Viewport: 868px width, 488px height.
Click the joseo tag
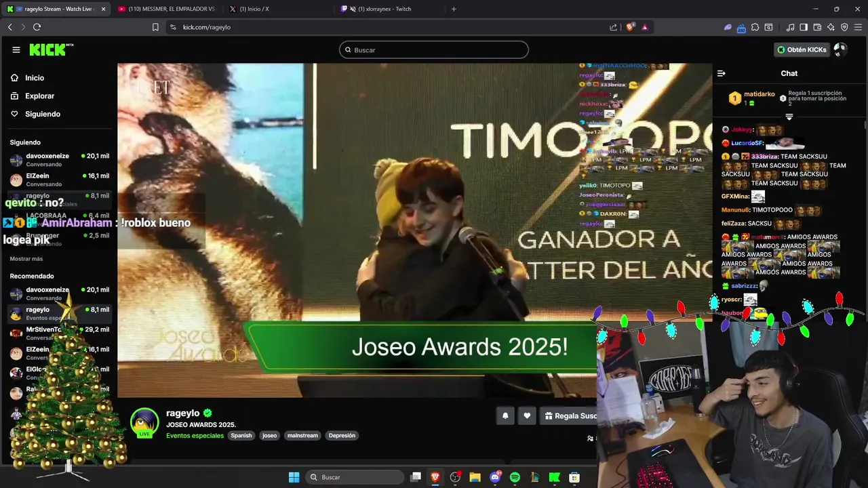[x=270, y=436]
